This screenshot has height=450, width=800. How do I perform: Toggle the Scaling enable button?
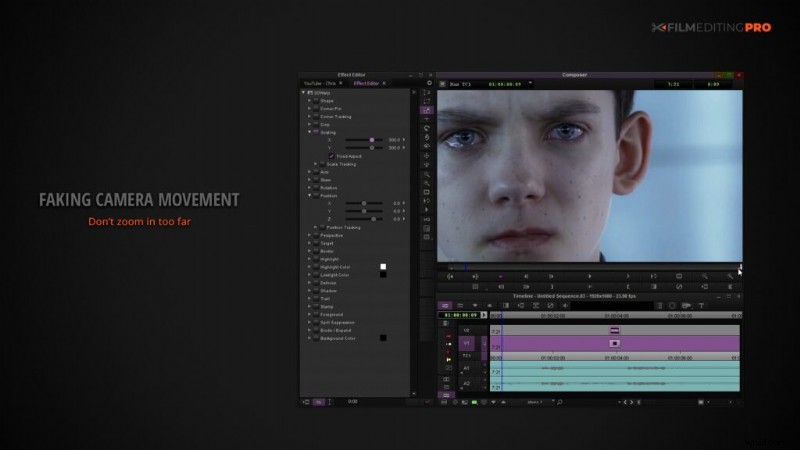point(316,132)
